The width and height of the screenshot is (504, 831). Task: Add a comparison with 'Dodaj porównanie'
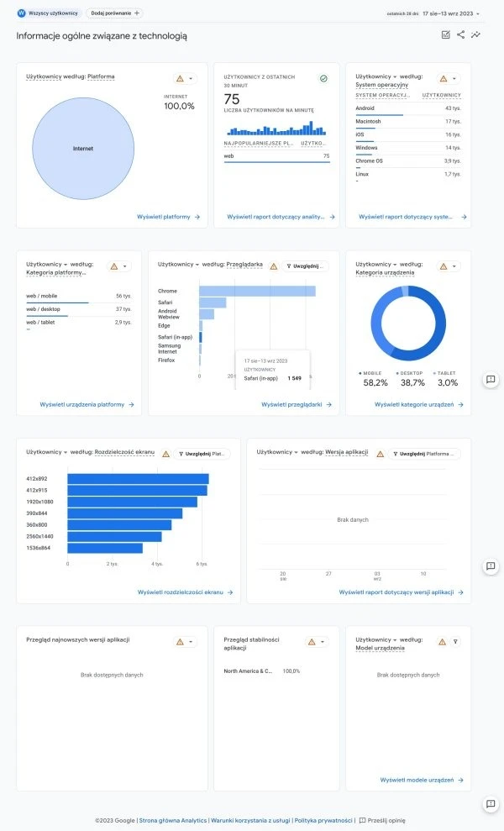[115, 13]
